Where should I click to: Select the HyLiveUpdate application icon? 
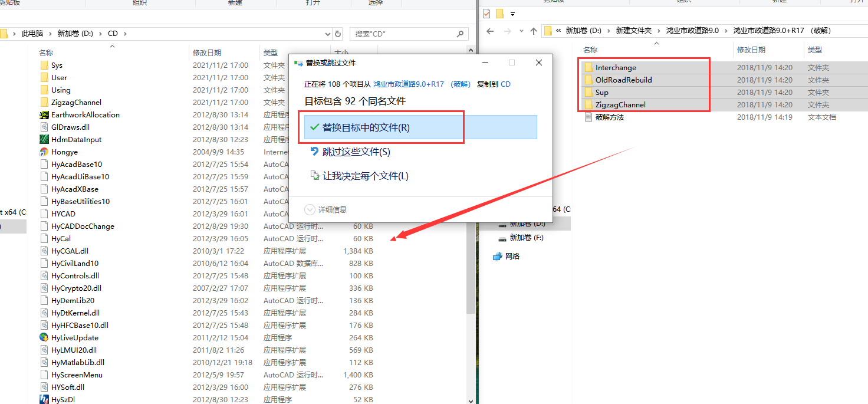[44, 338]
